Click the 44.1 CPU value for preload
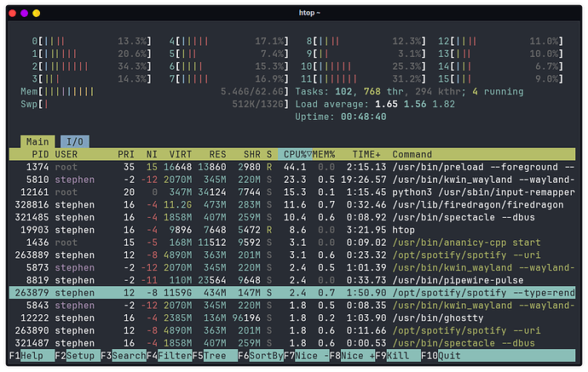 click(x=295, y=167)
